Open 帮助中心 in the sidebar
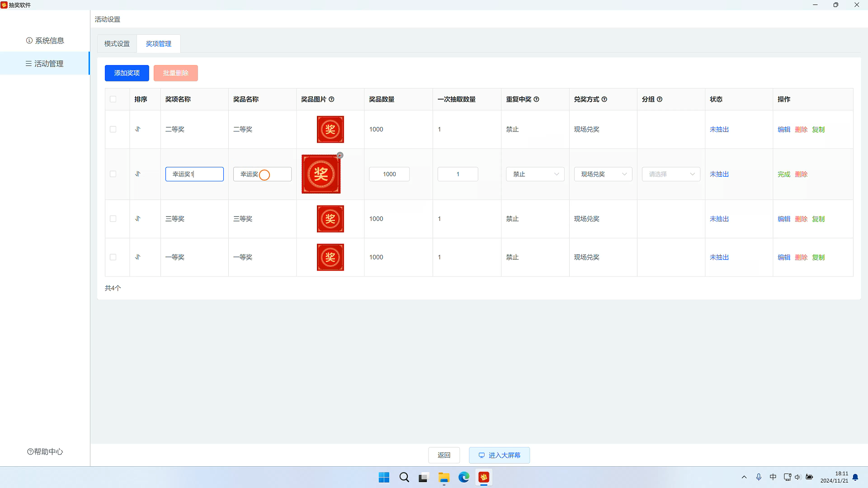Image resolution: width=868 pixels, height=488 pixels. (x=45, y=451)
